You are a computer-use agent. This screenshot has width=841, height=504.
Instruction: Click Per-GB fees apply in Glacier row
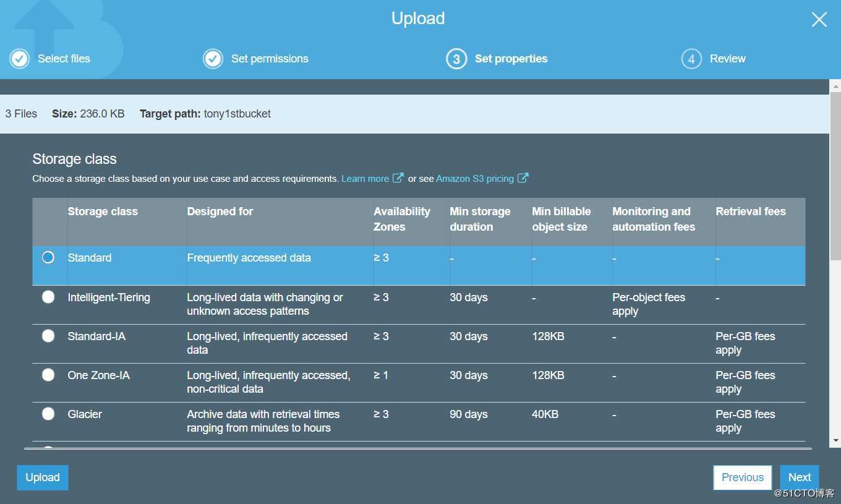745,421
